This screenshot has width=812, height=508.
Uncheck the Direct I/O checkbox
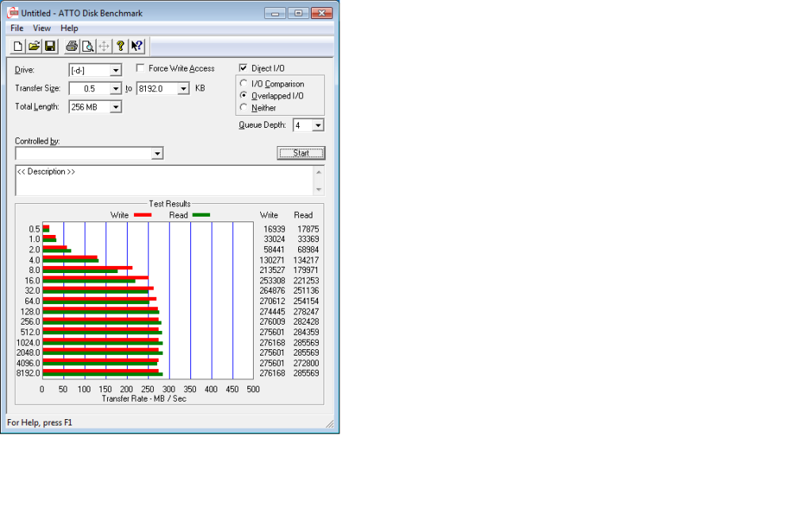click(x=243, y=69)
